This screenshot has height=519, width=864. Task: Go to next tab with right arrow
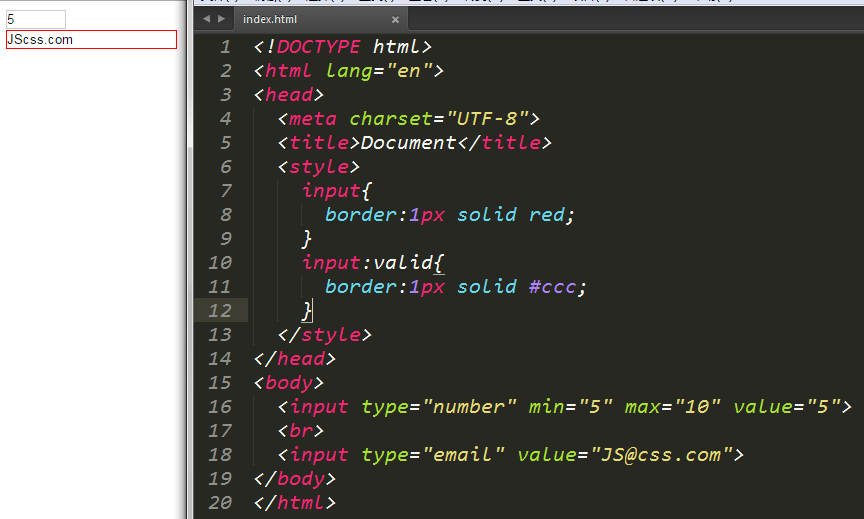[222, 19]
